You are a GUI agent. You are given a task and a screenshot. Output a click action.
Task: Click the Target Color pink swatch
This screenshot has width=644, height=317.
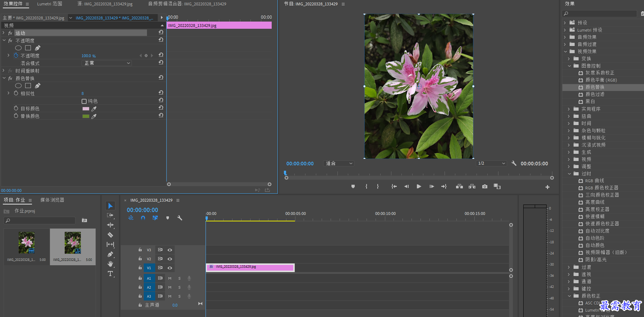(86, 109)
